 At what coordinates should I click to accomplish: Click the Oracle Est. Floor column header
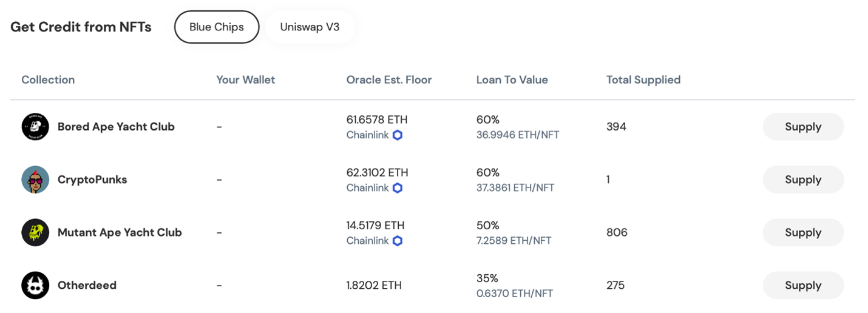389,80
